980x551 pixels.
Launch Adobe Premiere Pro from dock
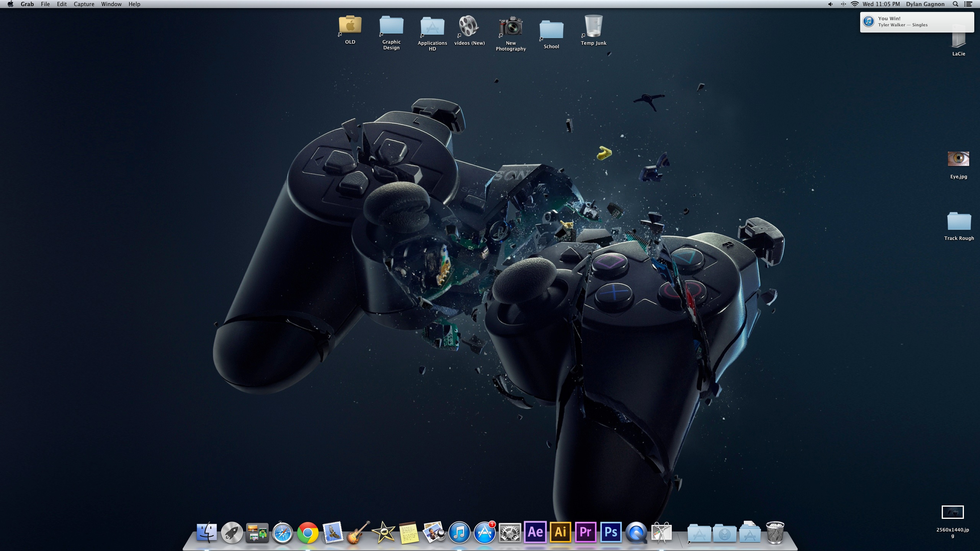[586, 532]
